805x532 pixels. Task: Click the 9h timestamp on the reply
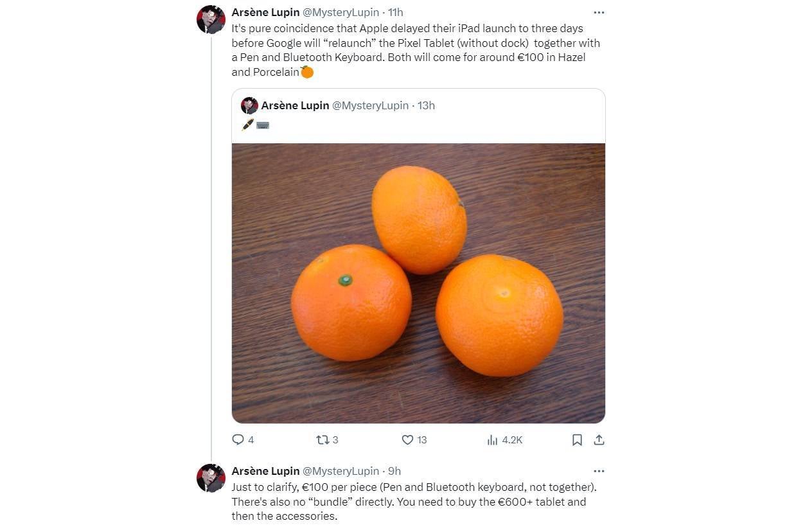pyautogui.click(x=394, y=471)
